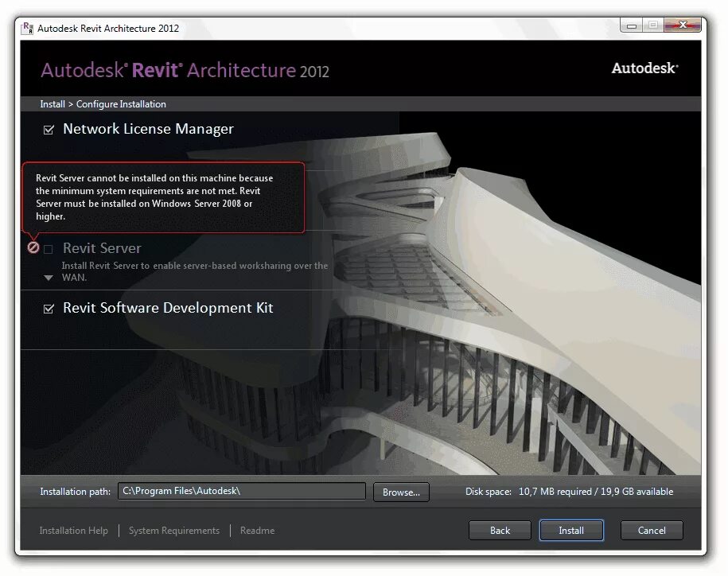
Task: Click the disabled maximize window button
Action: pyautogui.click(x=652, y=25)
